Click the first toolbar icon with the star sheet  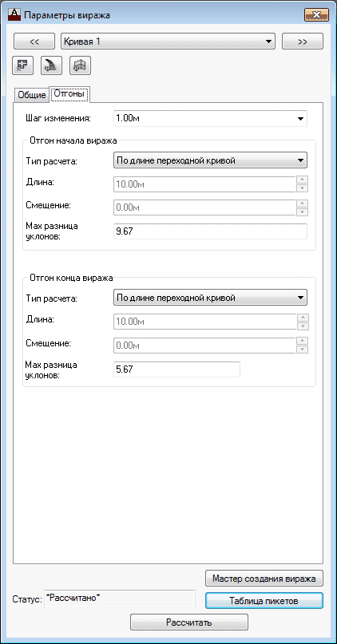[x=23, y=65]
